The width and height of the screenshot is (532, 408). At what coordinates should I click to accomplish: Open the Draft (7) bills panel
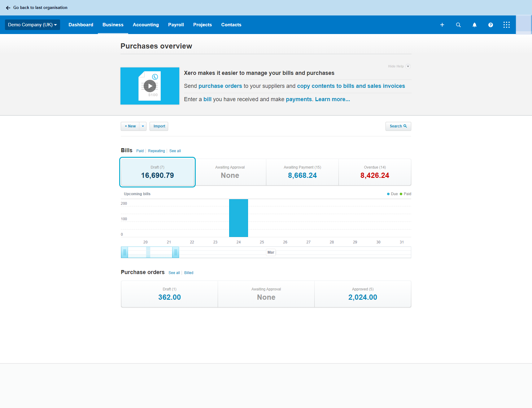coord(157,172)
